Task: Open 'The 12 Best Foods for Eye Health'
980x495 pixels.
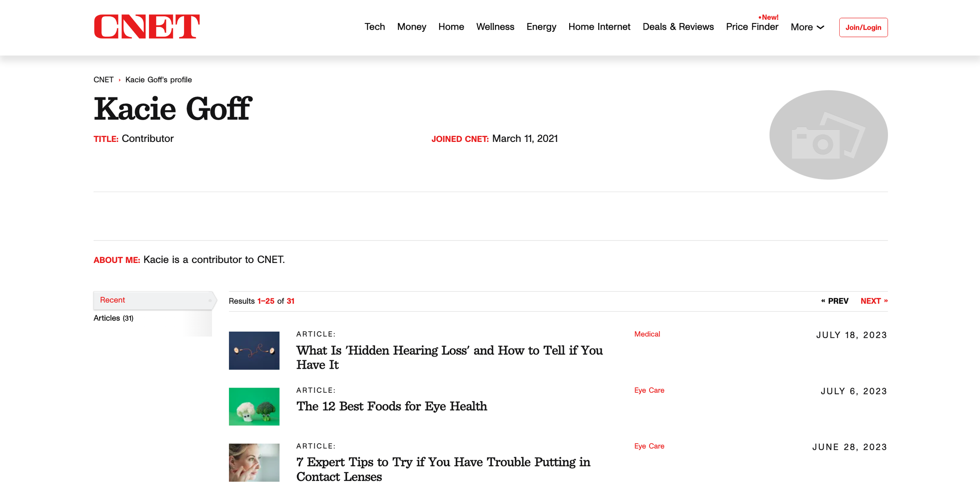Action: (x=392, y=406)
